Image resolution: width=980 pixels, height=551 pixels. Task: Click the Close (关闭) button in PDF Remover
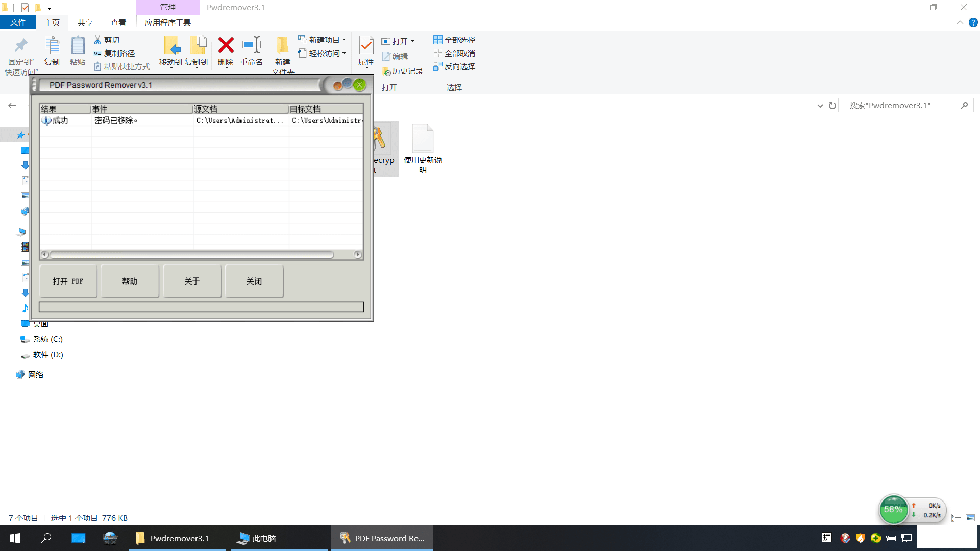tap(254, 281)
